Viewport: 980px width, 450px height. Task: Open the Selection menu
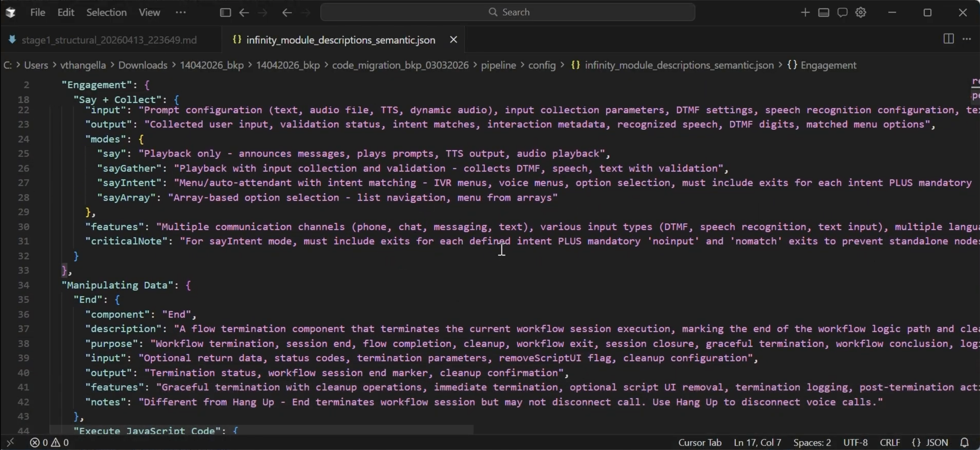pos(106,12)
